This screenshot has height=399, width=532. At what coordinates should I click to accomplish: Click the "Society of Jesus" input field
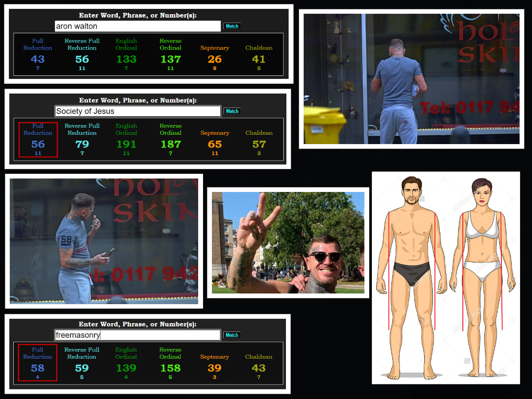137,111
